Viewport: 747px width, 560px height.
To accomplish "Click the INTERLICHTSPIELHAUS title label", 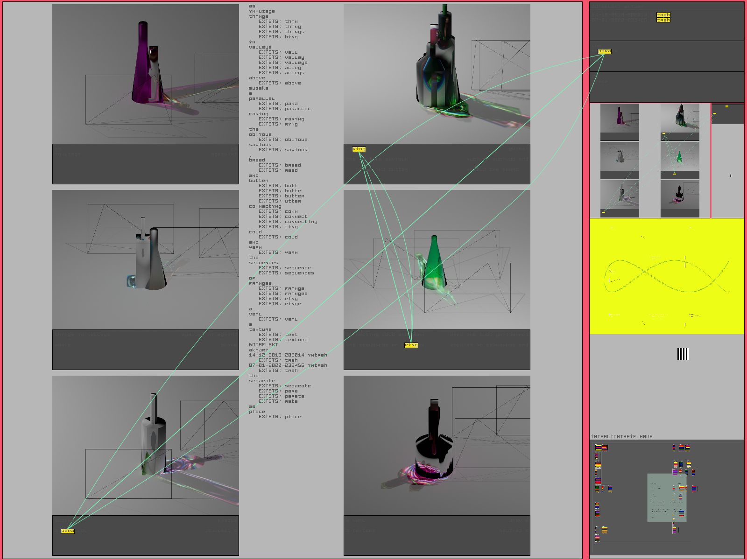I will coord(621,437).
